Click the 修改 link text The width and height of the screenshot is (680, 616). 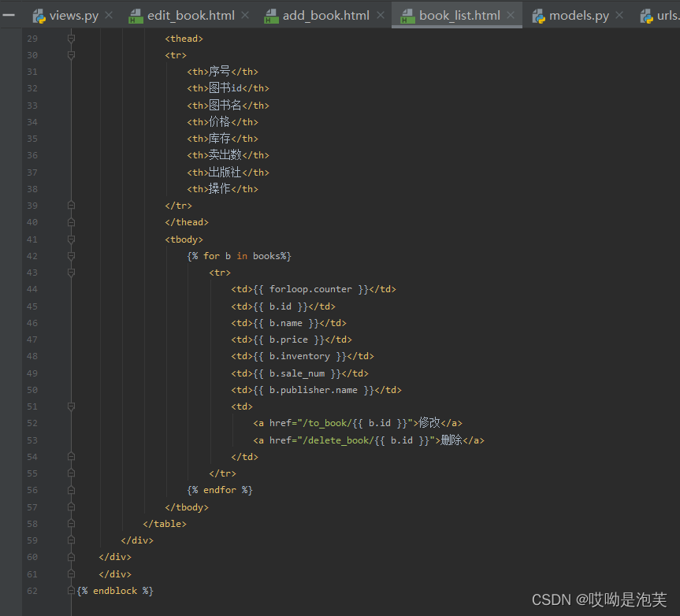pos(429,423)
